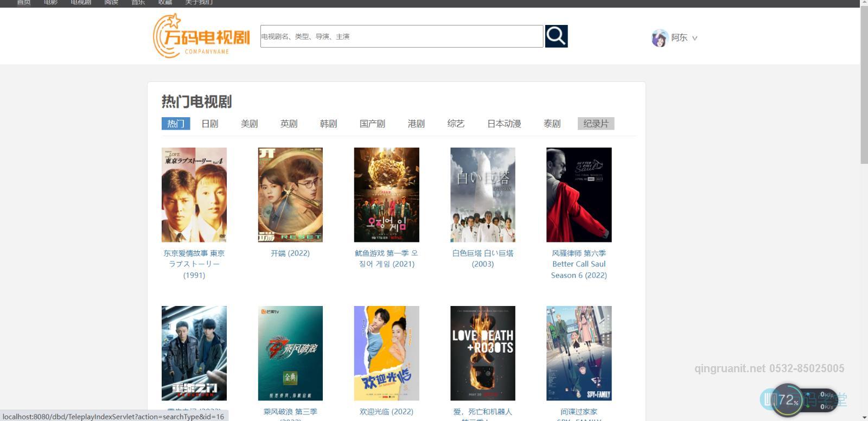Switch to the 综艺 tab
868x421 pixels.
[x=456, y=124]
